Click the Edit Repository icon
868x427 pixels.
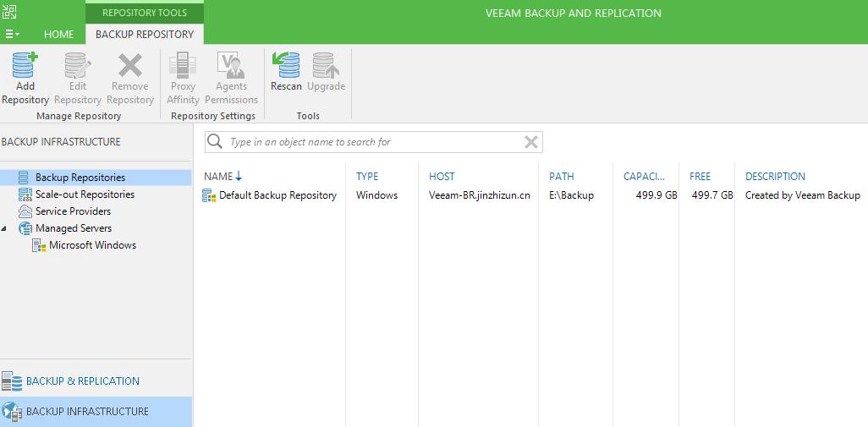(x=78, y=65)
